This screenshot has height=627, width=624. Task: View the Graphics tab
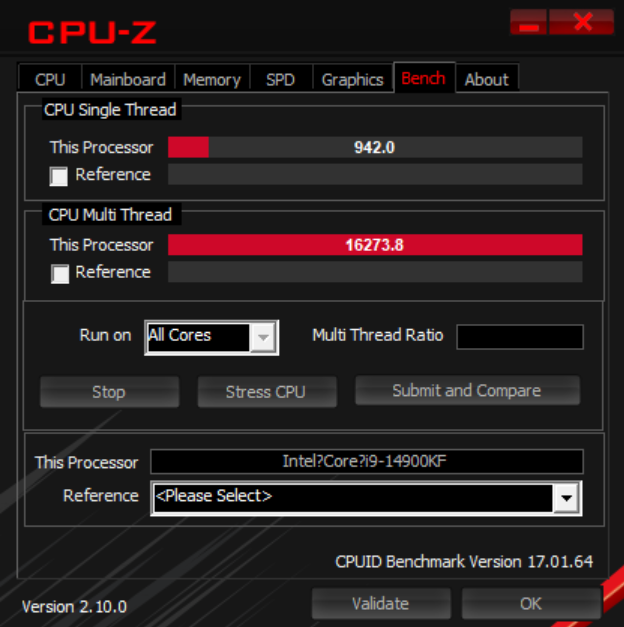click(x=353, y=79)
